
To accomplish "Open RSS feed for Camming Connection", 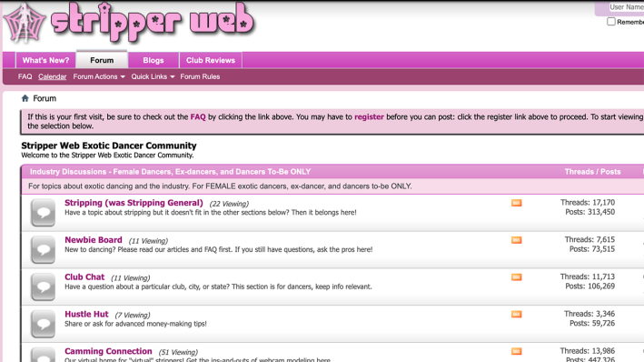I will 516,351.
